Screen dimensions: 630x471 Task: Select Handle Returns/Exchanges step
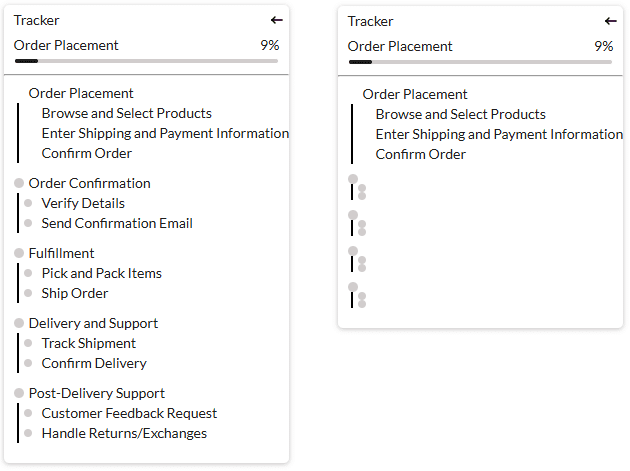[124, 433]
